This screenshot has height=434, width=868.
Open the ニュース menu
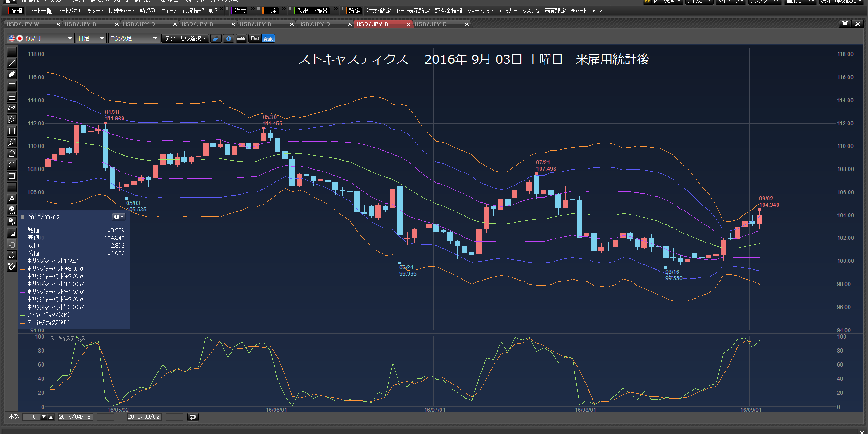click(x=169, y=11)
